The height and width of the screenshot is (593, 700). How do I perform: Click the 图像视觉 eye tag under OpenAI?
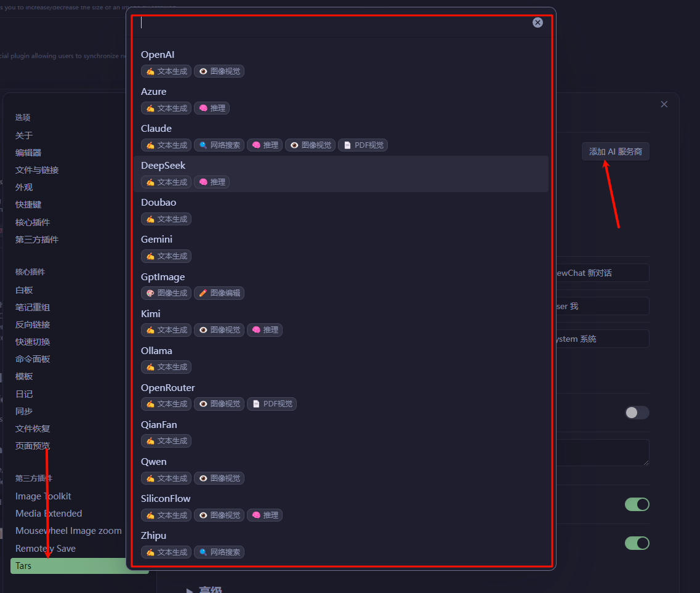219,71
